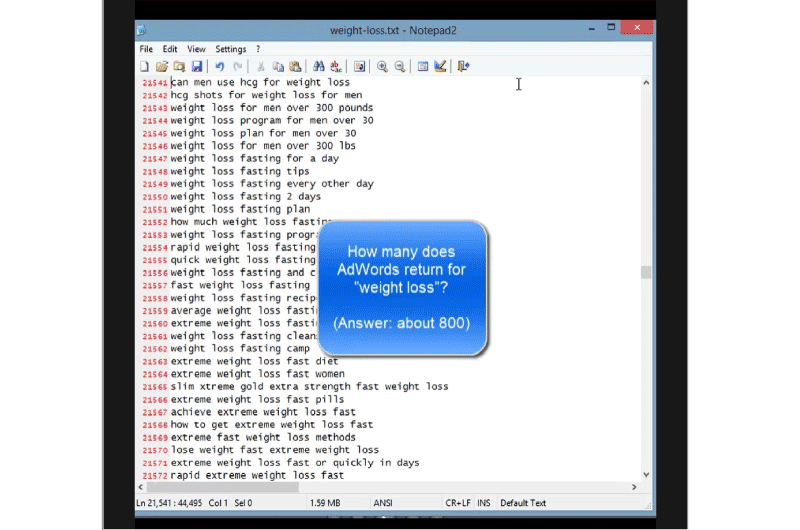Click line "weight loss for men over 300 pounds"
800x530 pixels.
pos(272,108)
